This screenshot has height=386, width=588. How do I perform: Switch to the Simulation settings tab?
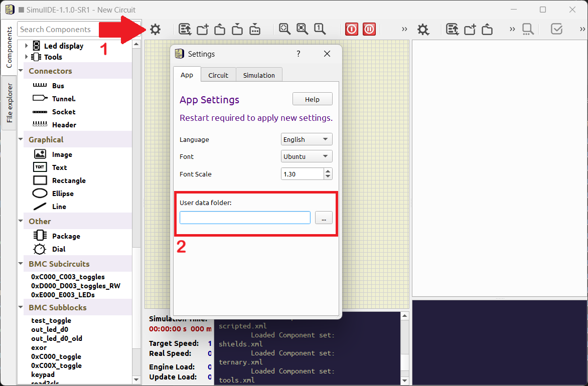pos(259,75)
